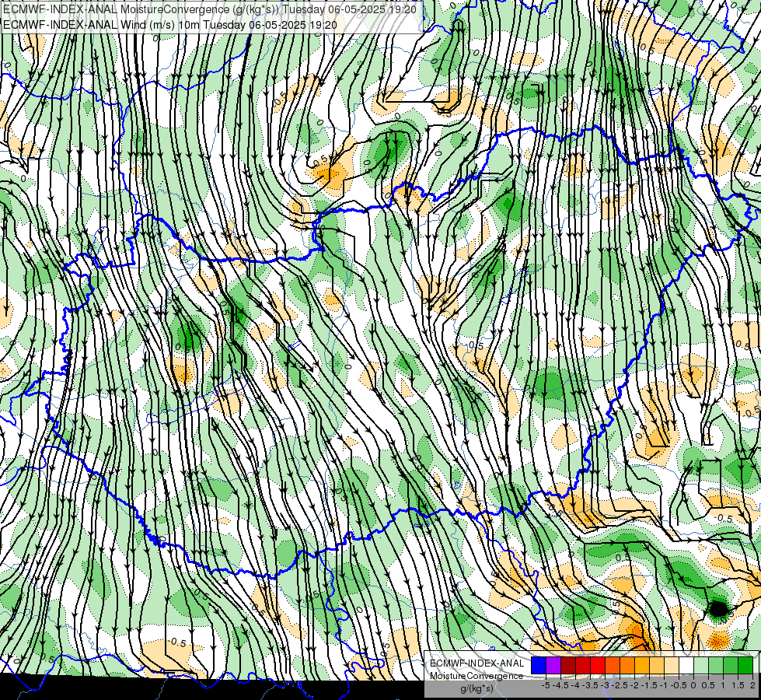Click the MoistureConvergence title line at top
The height and width of the screenshot is (700, 761).
(x=210, y=9)
